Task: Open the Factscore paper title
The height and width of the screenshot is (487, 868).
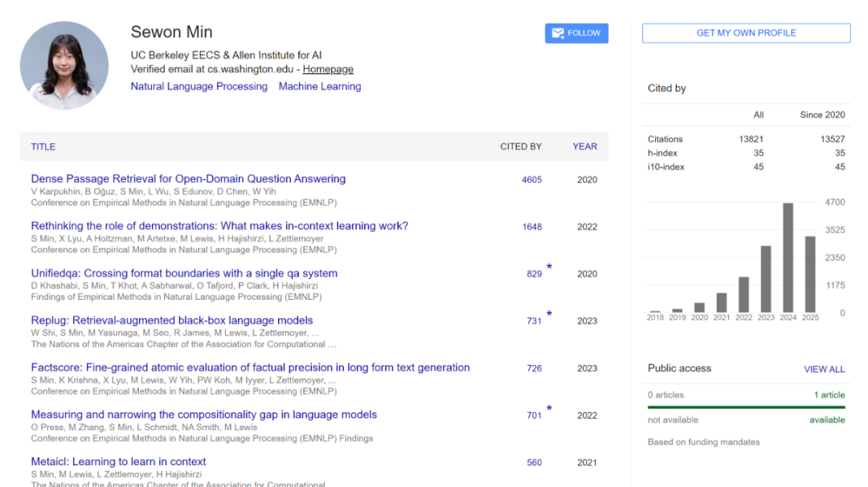Action: coord(250,367)
